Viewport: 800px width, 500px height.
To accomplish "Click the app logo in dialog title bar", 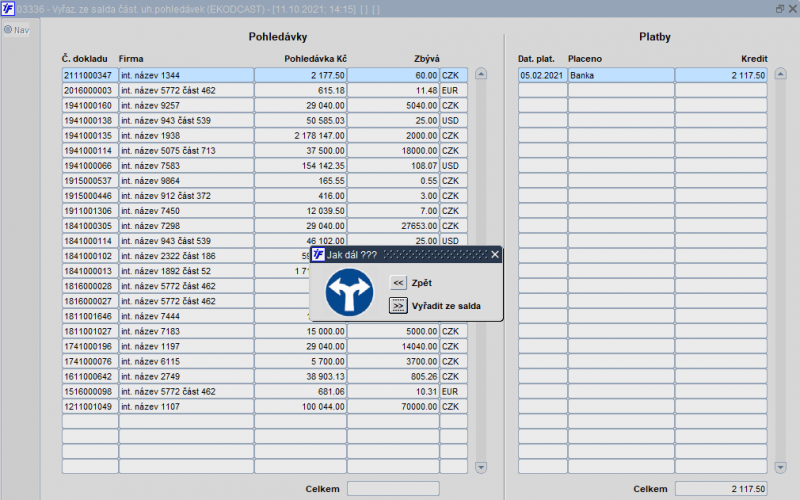I will point(318,255).
